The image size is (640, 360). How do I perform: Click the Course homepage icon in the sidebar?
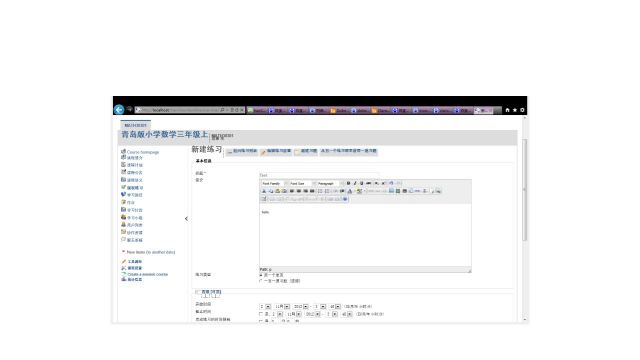pyautogui.click(x=123, y=151)
